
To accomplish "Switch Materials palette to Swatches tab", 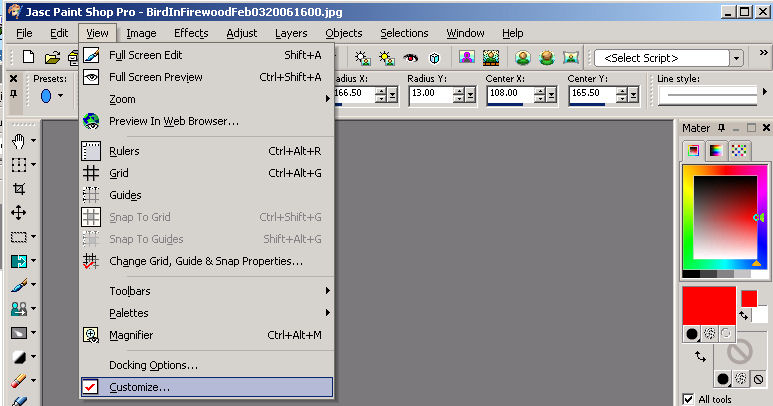I will point(740,151).
